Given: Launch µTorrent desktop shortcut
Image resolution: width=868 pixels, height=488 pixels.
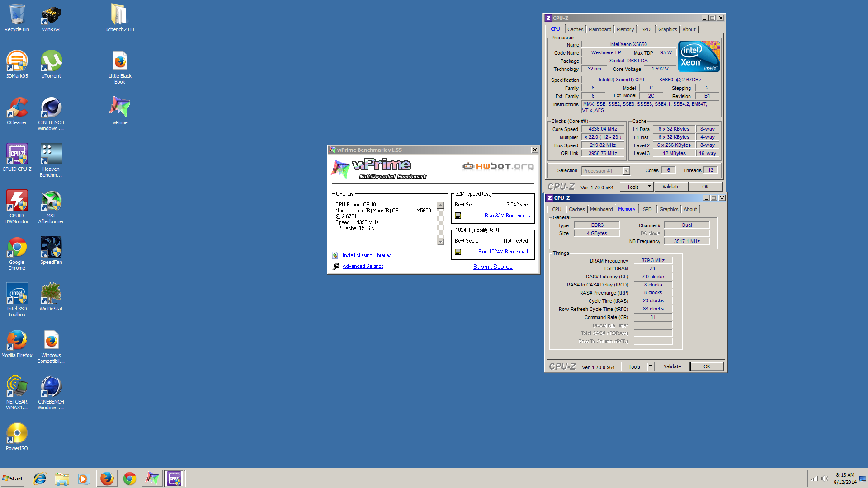Looking at the screenshot, I should pos(51,65).
